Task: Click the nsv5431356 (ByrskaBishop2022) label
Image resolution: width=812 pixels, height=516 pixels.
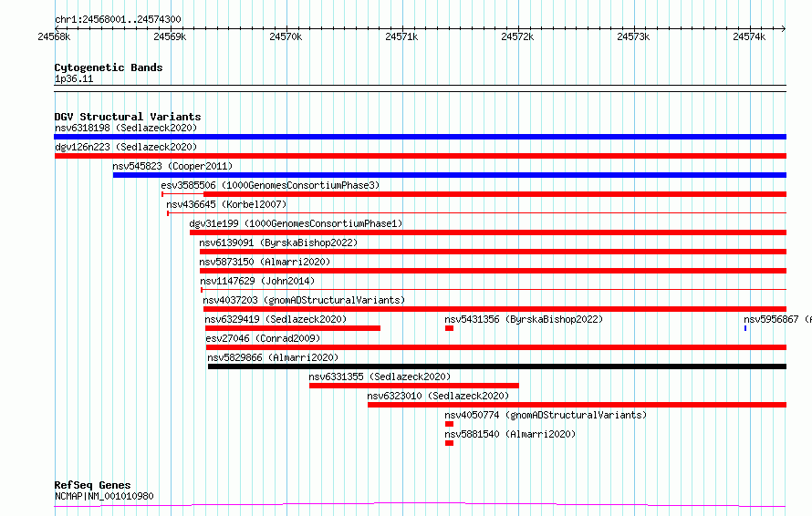Action: pyautogui.click(x=524, y=319)
